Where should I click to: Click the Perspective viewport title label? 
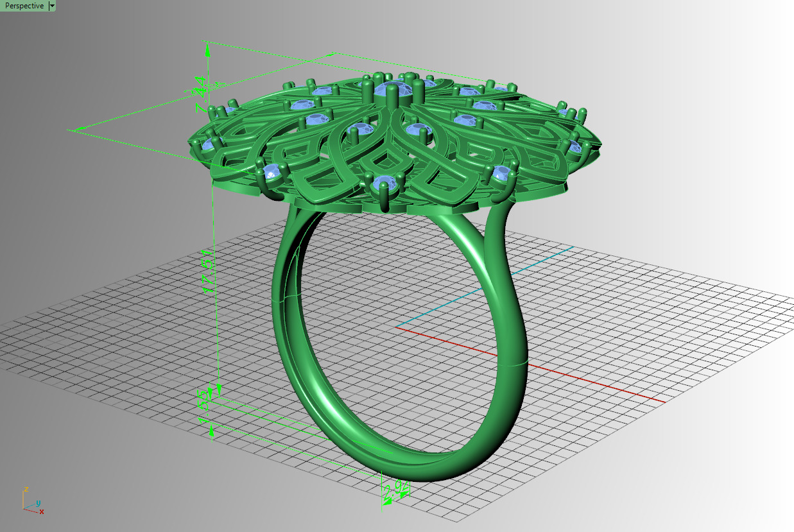click(24, 6)
